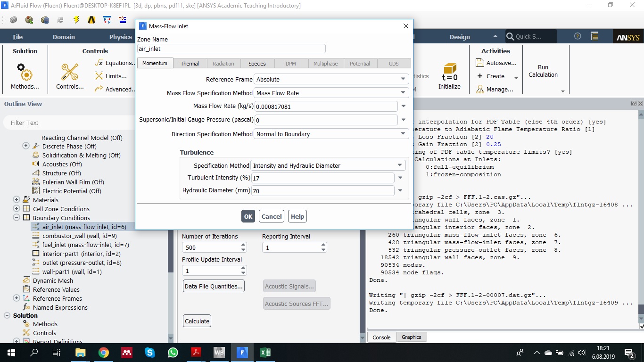Click the yellow ANSYS logo toolbar icon
This screenshot has height=362, width=644.
(91, 20)
